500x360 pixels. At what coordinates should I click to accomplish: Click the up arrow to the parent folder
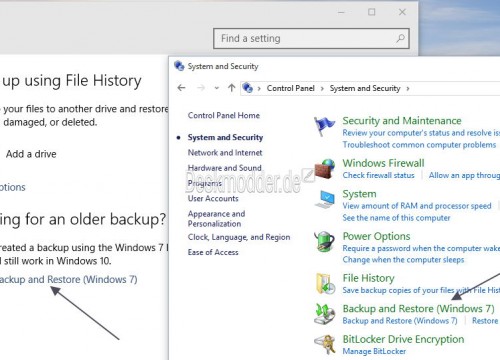231,88
